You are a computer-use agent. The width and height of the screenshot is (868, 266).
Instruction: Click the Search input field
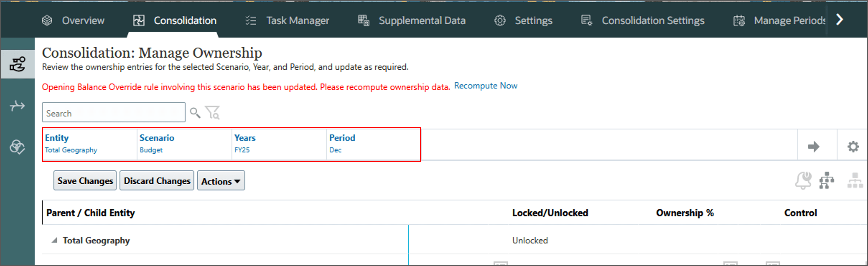(114, 113)
